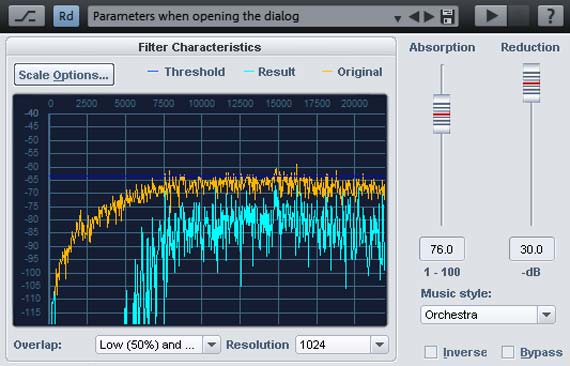Click the preset name field text

click(196, 16)
